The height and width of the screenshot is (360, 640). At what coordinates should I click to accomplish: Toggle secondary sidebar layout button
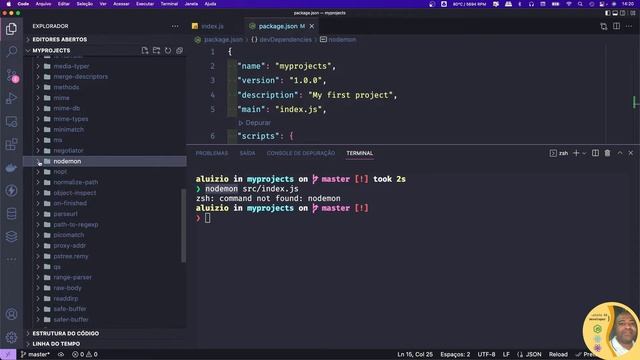click(x=622, y=13)
